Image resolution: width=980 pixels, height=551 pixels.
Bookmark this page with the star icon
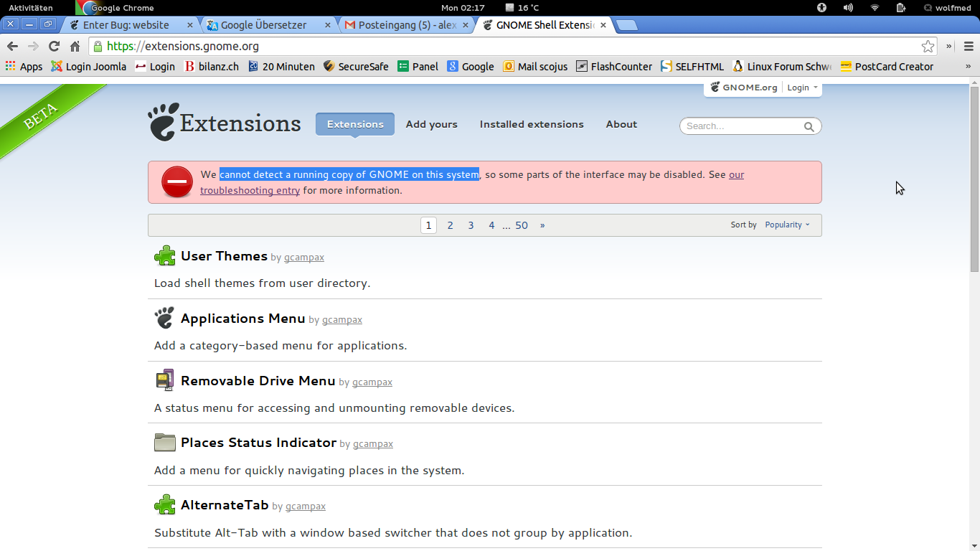pos(928,46)
